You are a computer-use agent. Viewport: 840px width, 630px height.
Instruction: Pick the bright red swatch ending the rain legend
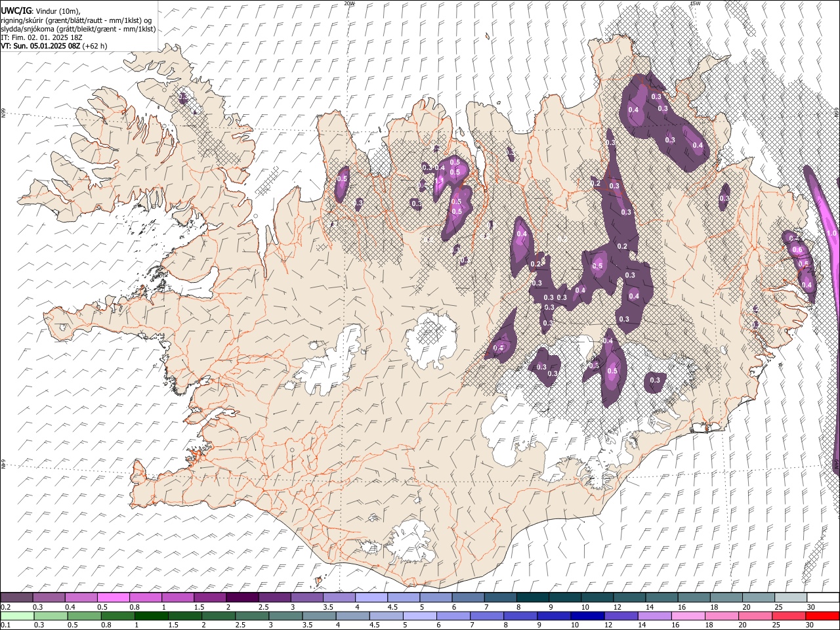click(823, 616)
